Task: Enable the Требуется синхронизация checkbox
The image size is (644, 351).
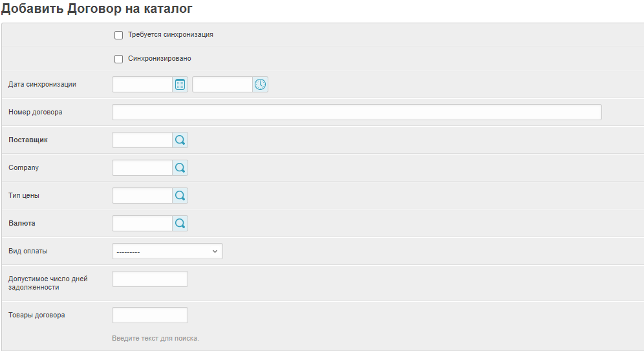Action: 118,35
